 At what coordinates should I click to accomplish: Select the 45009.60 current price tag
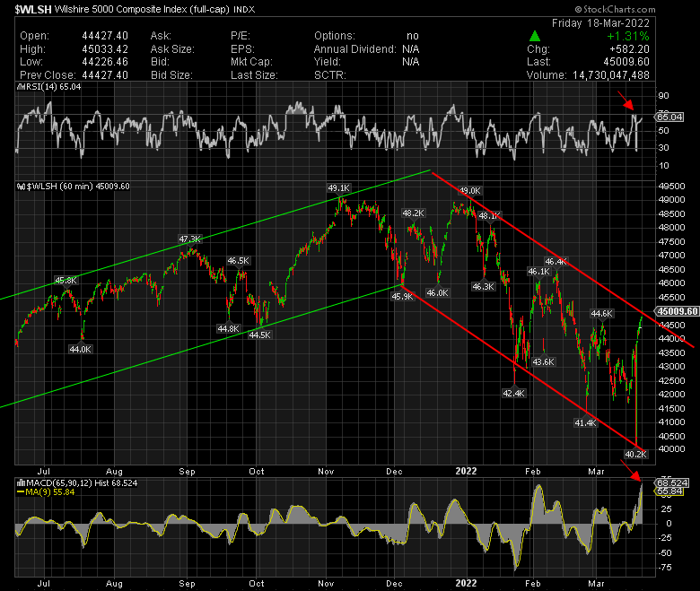click(678, 310)
